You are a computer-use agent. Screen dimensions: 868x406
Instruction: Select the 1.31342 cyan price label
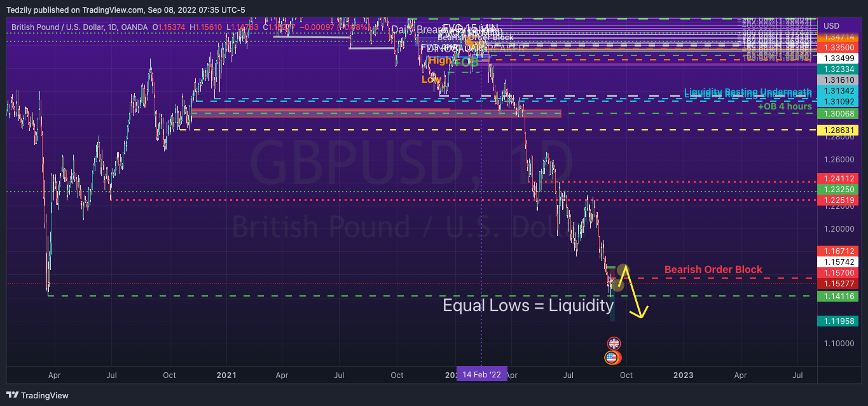(838, 91)
